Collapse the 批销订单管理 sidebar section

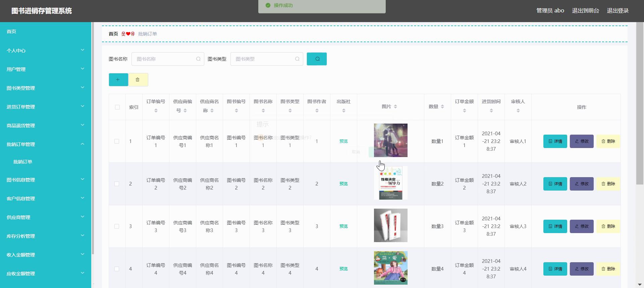(45, 144)
